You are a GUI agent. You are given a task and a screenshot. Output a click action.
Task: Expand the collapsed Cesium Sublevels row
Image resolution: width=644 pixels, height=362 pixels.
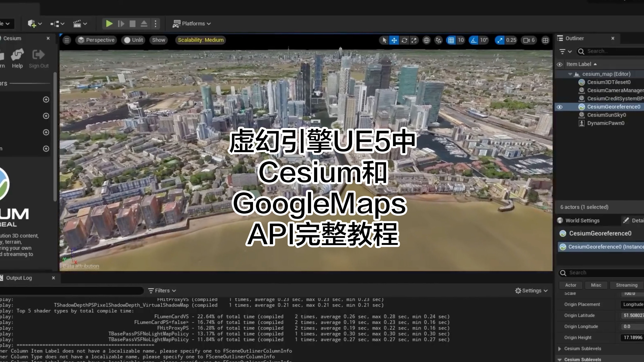(x=560, y=349)
